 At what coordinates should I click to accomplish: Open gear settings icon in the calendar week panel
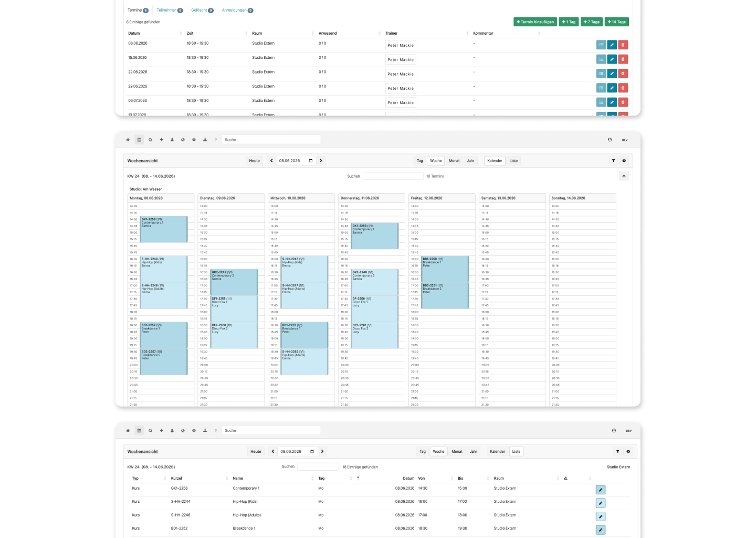(624, 161)
